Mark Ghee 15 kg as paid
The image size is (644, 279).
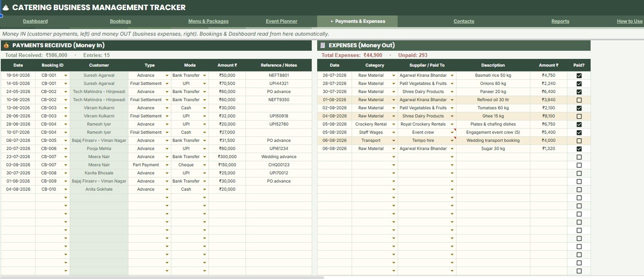579,116
